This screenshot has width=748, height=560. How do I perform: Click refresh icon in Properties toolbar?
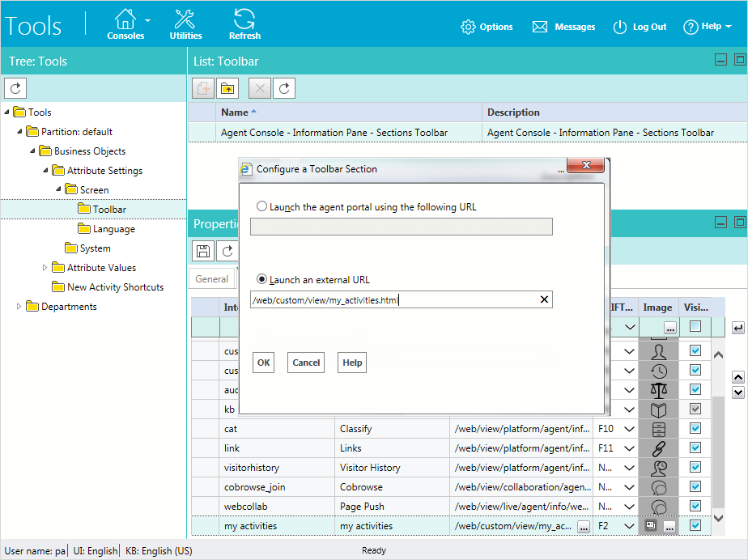pyautogui.click(x=227, y=251)
